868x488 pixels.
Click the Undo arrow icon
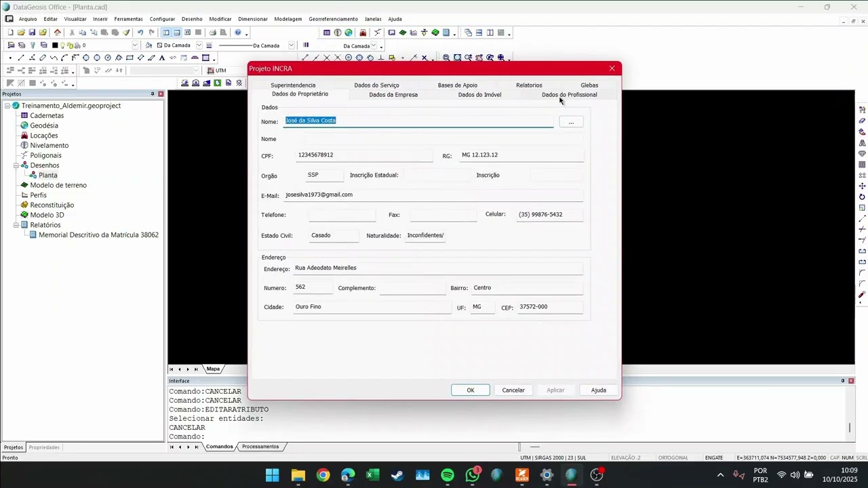tap(140, 33)
